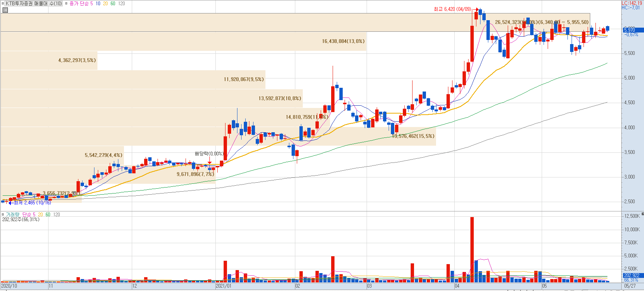The height and width of the screenshot is (291, 644).
Task: Click the 3,000 price axis label
Action: (629, 177)
